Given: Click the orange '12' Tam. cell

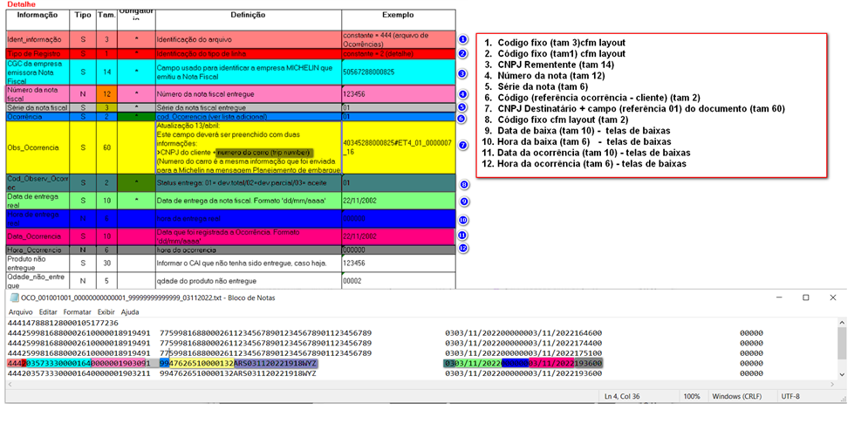Looking at the screenshot, I should [x=106, y=93].
